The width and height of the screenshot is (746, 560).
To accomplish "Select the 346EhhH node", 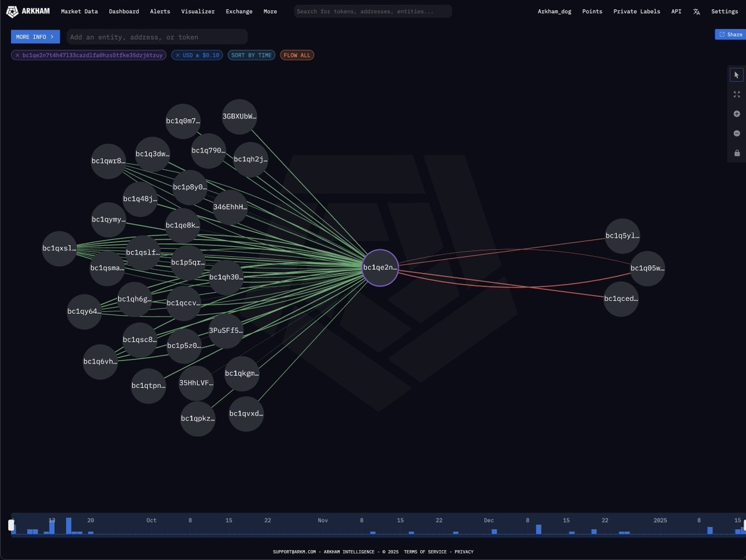I will click(x=229, y=208).
